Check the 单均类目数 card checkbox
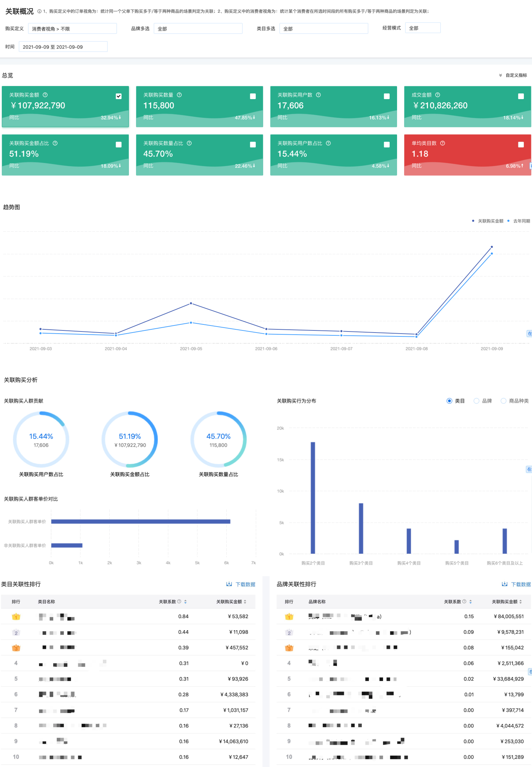The image size is (532, 767). pos(521,145)
